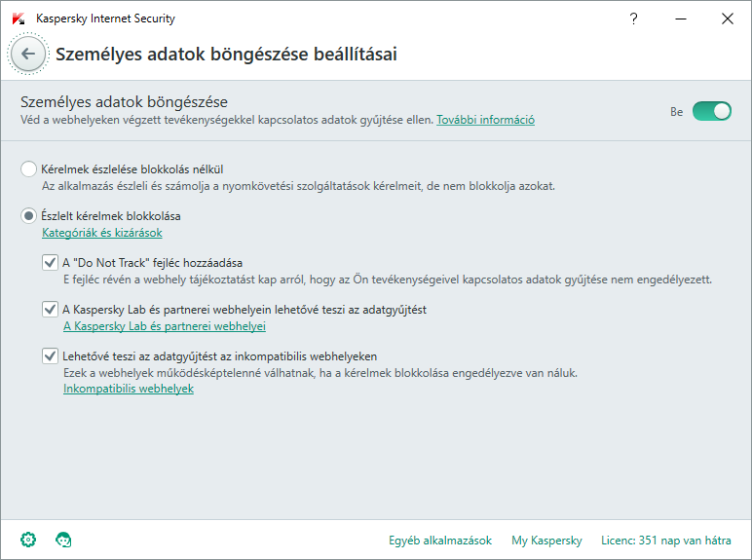This screenshot has width=752, height=560.
Task: Click the Kaspersky logo in title bar
Action: [19, 19]
